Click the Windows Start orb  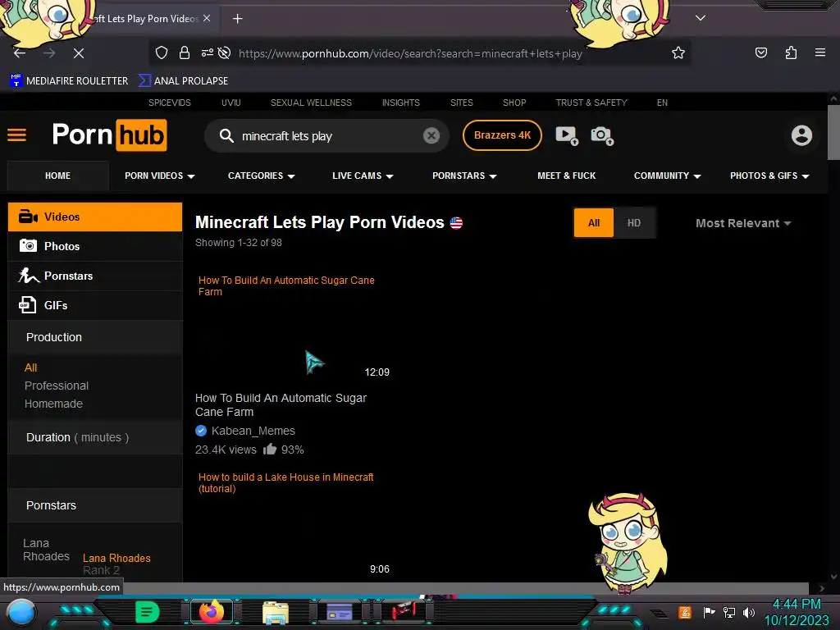(x=21, y=614)
